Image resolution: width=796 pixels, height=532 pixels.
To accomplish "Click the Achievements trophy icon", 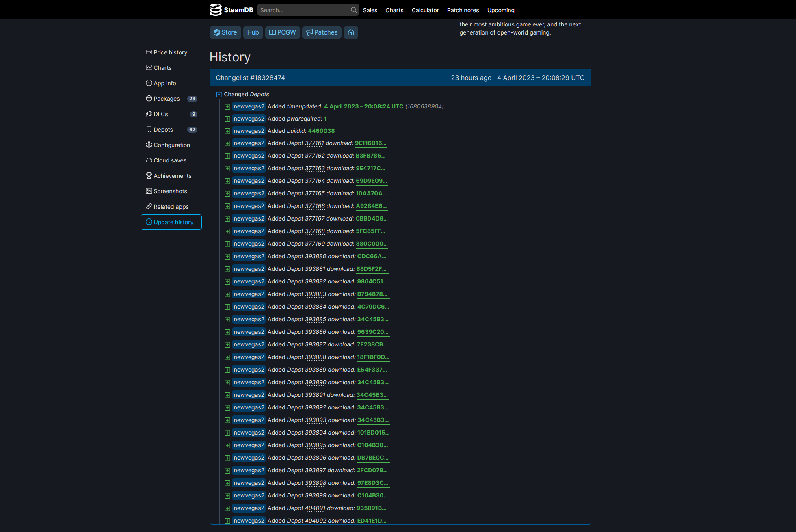I will coord(149,175).
